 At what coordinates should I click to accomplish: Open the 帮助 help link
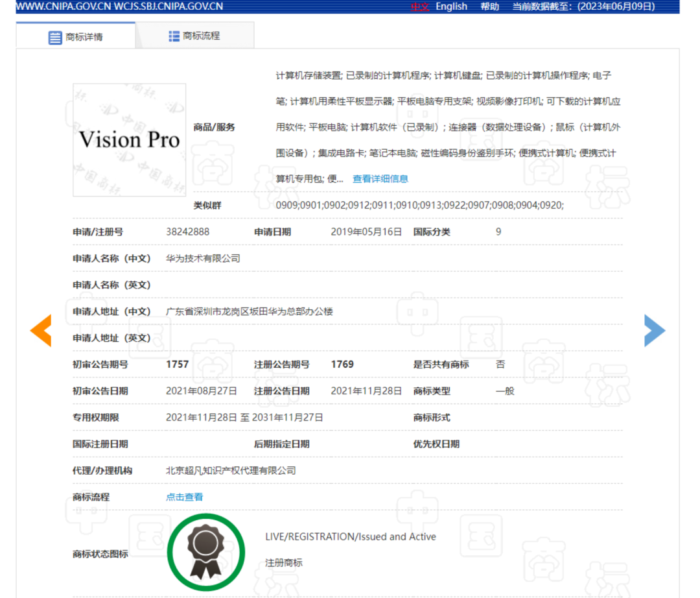pyautogui.click(x=490, y=6)
